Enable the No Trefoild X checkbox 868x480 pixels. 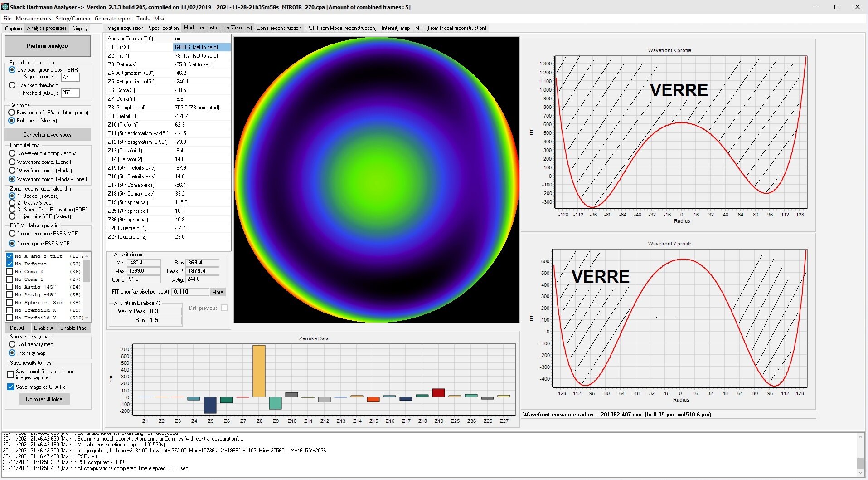(10, 310)
